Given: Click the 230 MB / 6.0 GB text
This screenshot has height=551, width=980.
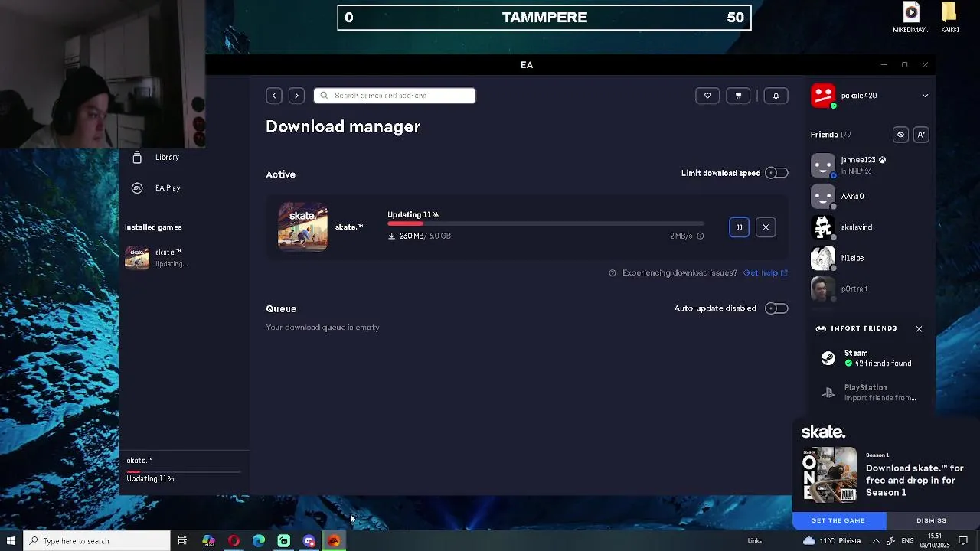Looking at the screenshot, I should coord(425,236).
